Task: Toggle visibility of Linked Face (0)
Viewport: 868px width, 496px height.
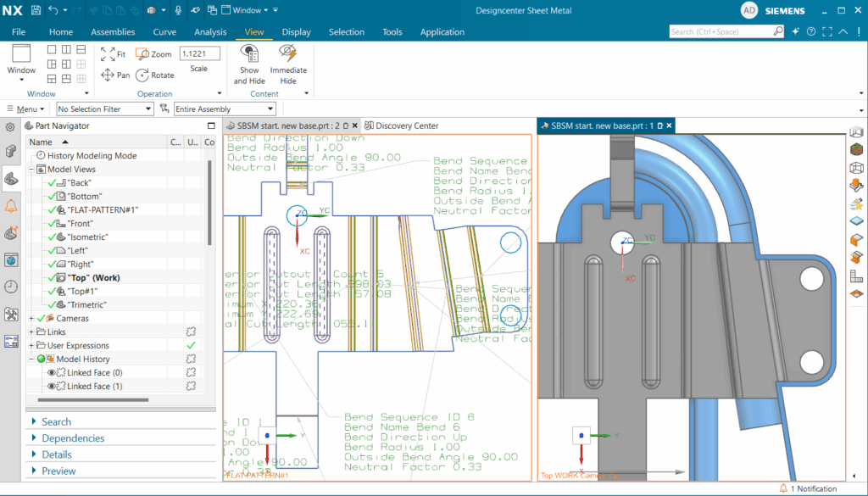Action: [x=52, y=373]
